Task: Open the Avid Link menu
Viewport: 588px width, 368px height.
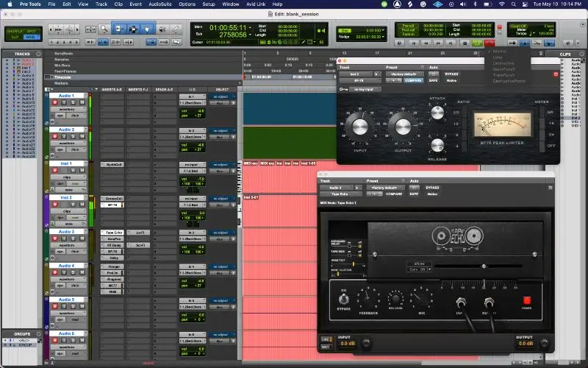Action: (x=256, y=4)
